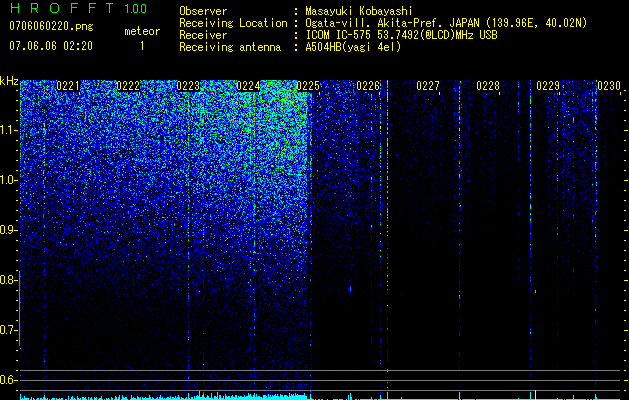629x400 pixels.
Task: Click the ICOM IC-575 receiver text
Action: [401, 35]
